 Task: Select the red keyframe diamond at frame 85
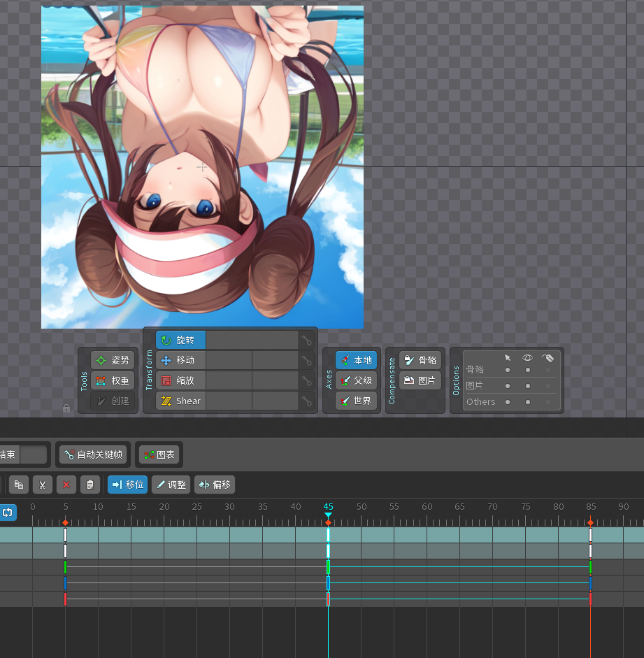[591, 522]
